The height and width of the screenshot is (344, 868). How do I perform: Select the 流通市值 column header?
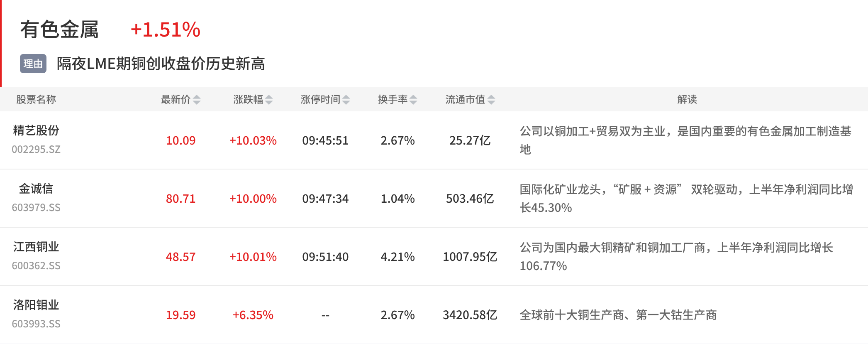tap(465, 100)
